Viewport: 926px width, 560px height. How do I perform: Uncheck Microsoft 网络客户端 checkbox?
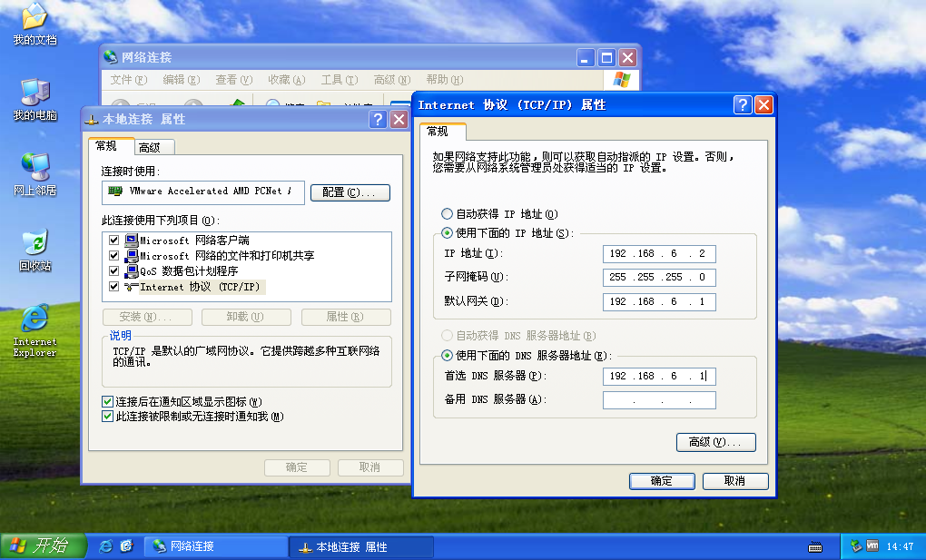click(x=114, y=241)
